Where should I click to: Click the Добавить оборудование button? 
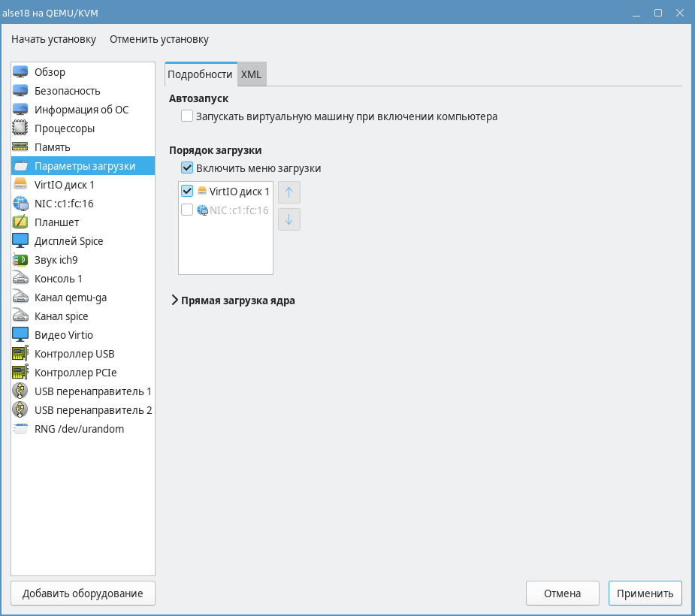click(x=83, y=593)
